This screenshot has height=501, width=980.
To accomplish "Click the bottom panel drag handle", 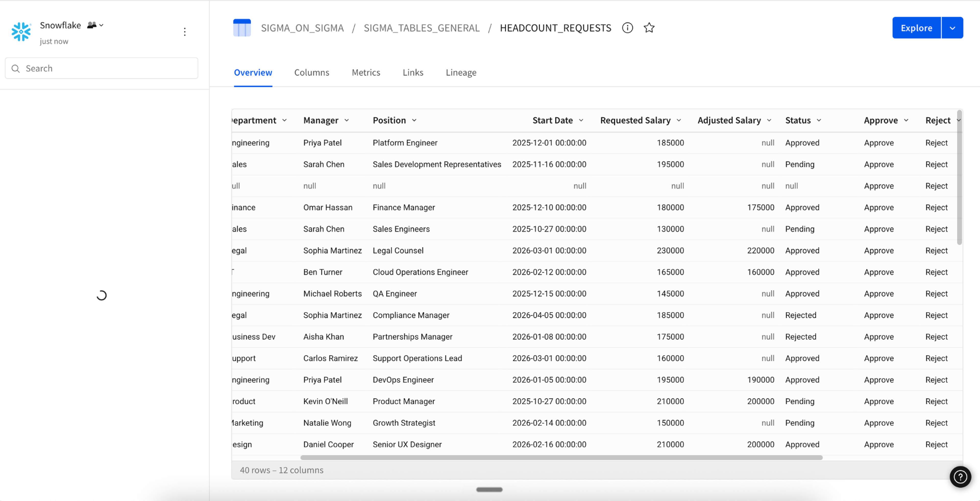I will (x=489, y=490).
